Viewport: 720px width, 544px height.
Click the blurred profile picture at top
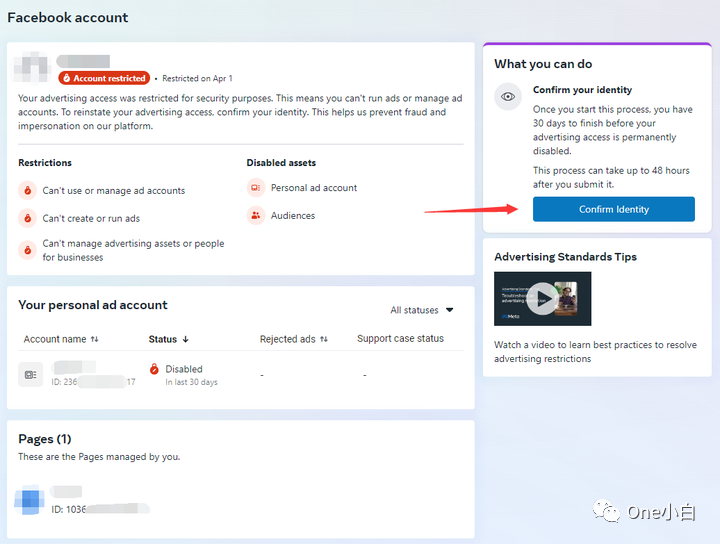31,68
